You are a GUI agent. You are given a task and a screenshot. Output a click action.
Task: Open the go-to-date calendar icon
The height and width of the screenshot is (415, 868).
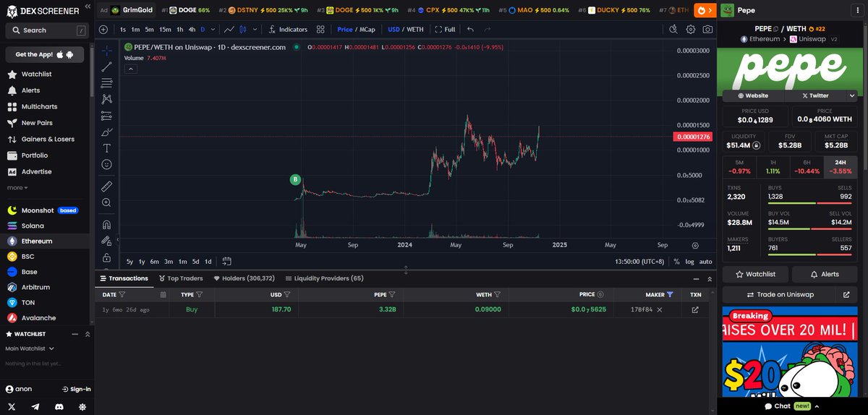(226, 261)
